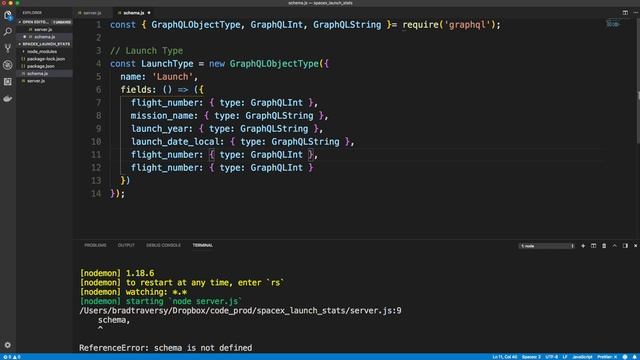Click the macOS yellow minimize window button

pos(11,3)
